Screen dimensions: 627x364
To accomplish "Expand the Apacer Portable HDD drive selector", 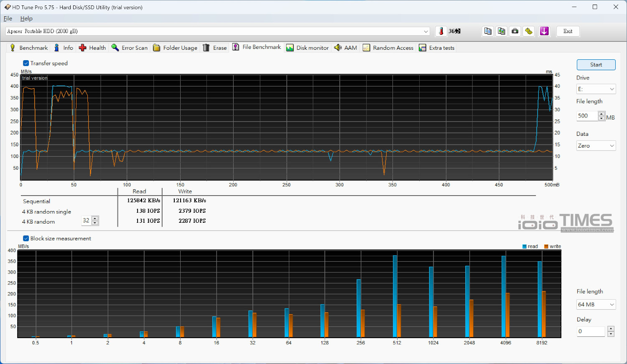I will tap(426, 31).
